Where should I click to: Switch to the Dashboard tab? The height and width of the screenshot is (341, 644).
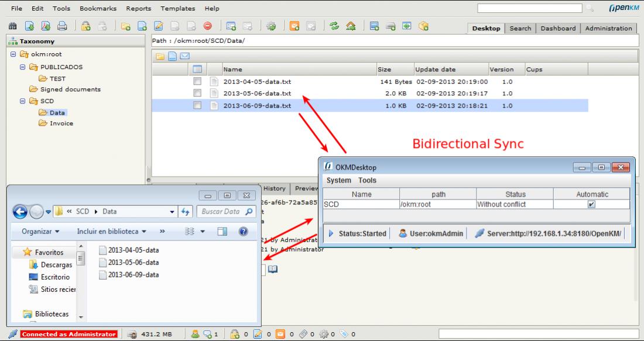pyautogui.click(x=558, y=28)
